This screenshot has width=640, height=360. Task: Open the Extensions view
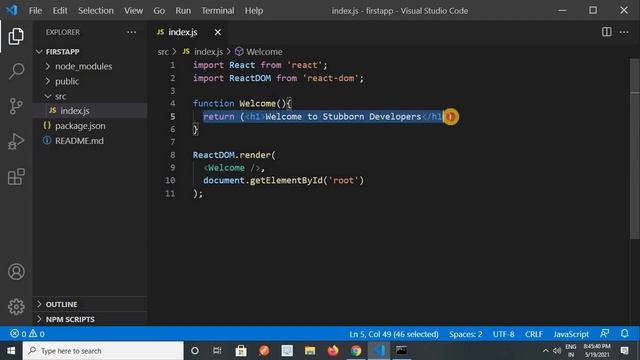point(16,176)
